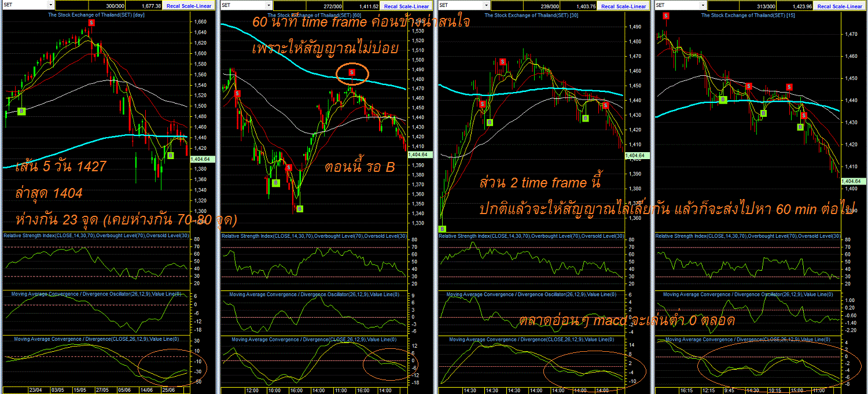
Task: Click the 16:15 time label on the 15-minute chart axis
Action: click(687, 390)
